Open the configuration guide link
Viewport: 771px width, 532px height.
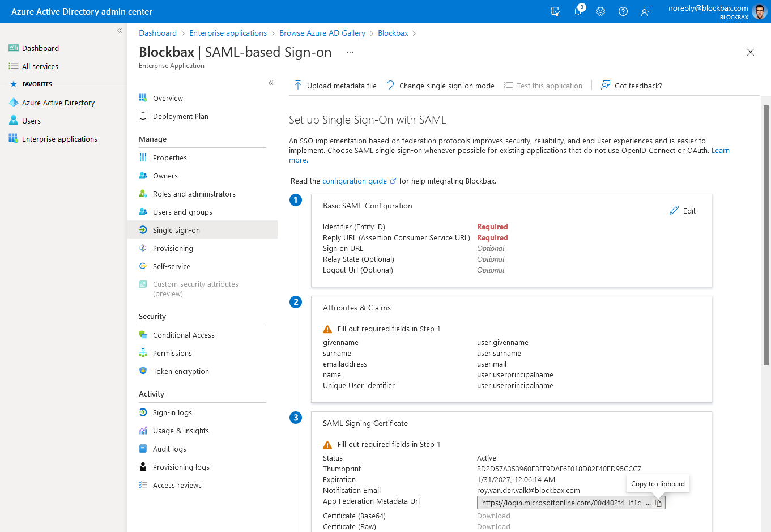pos(355,181)
